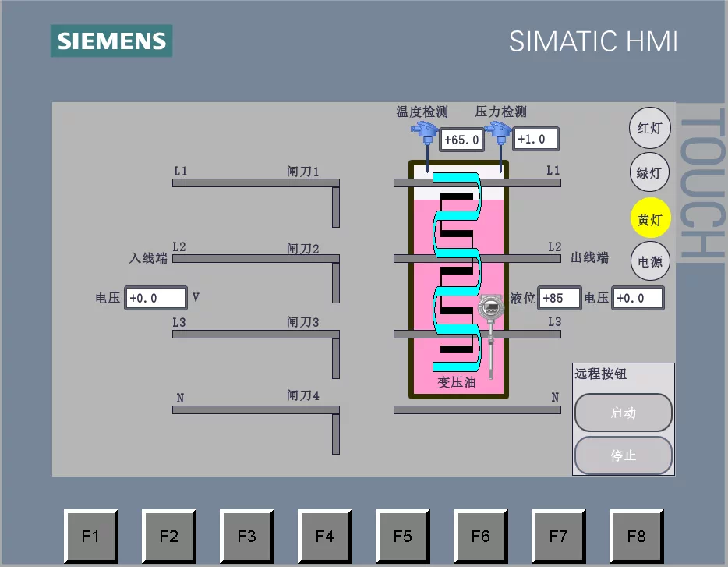Viewport: 728px width, 567px height.
Task: Click the SIEMENS logo
Action: pyautogui.click(x=110, y=41)
